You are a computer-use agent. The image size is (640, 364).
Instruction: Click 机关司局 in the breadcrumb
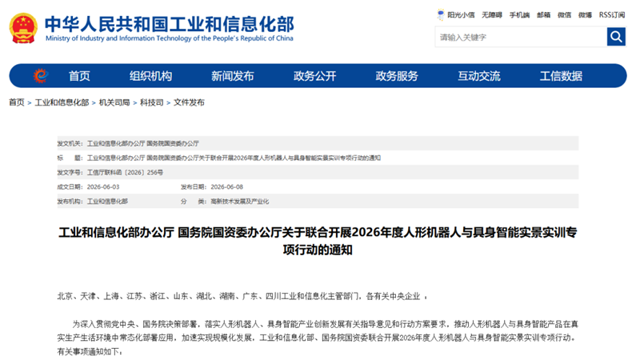coord(114,102)
